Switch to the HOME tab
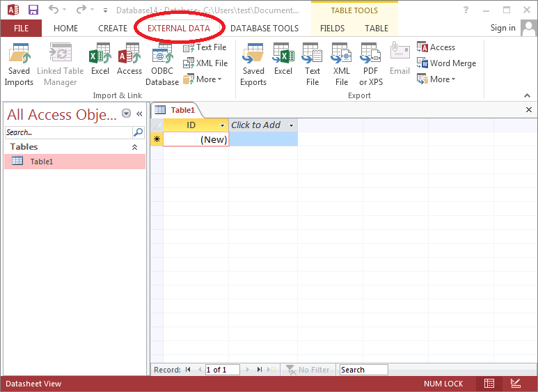 65,28
